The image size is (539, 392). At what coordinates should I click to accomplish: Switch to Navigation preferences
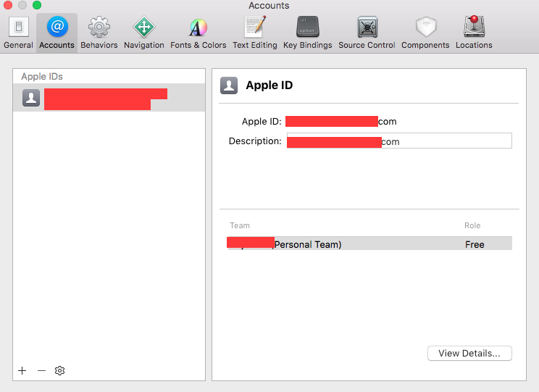tap(144, 33)
